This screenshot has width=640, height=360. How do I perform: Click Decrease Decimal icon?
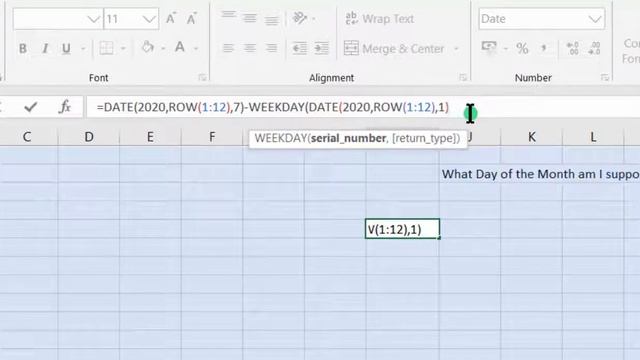594,48
